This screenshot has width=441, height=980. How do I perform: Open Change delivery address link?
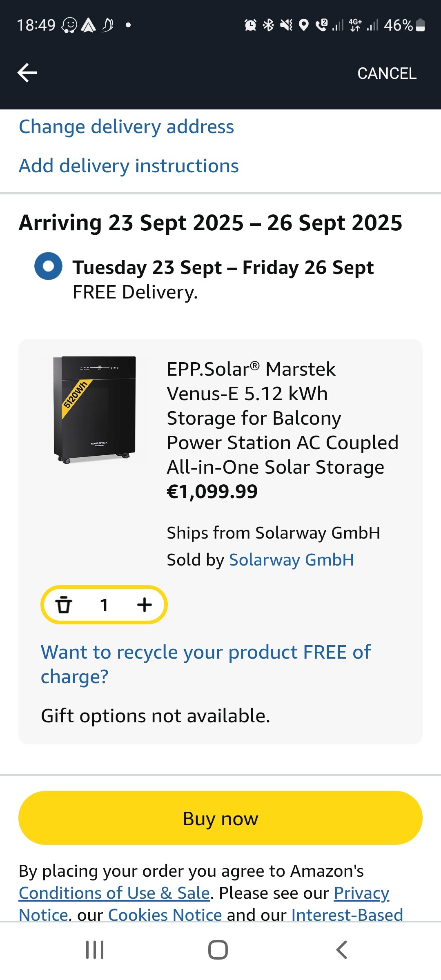coord(127,127)
